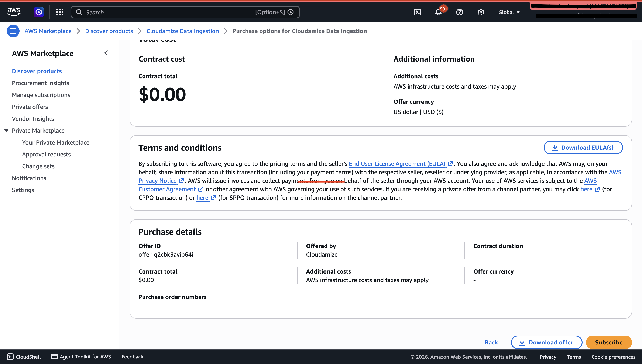This screenshot has width=642, height=364.
Task: Click the AWS Marketplace breadcrumb link
Action: click(x=48, y=31)
